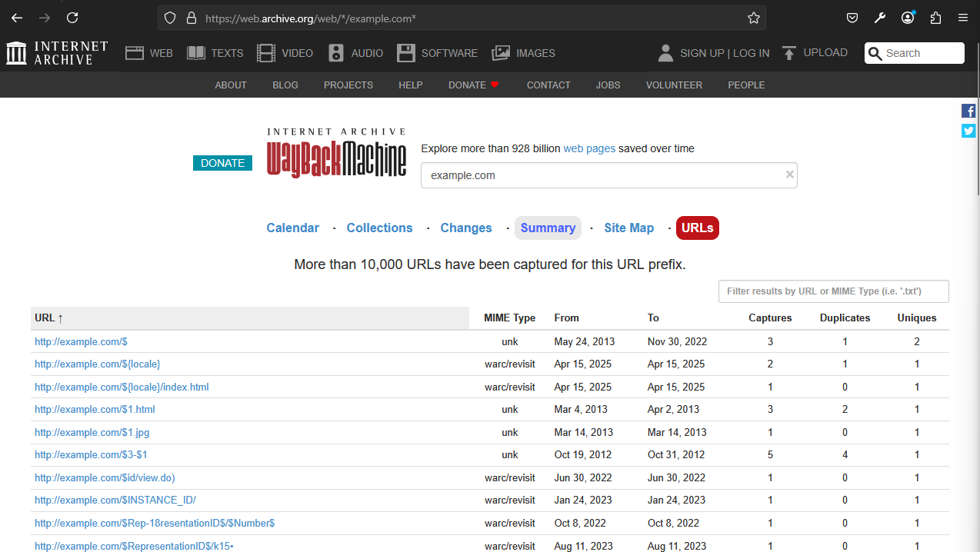Image resolution: width=980 pixels, height=552 pixels.
Task: Open the Software floppy disk icon
Action: pyautogui.click(x=406, y=53)
